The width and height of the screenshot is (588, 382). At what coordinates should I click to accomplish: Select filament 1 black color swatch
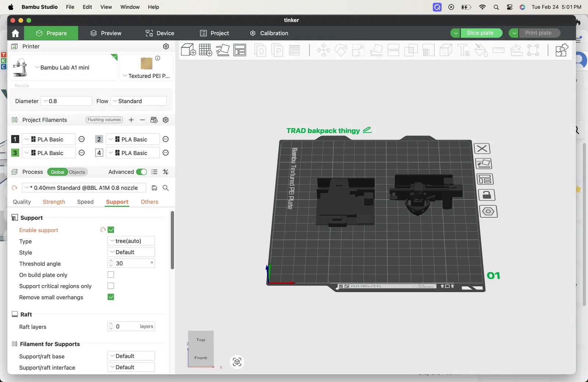(x=15, y=139)
